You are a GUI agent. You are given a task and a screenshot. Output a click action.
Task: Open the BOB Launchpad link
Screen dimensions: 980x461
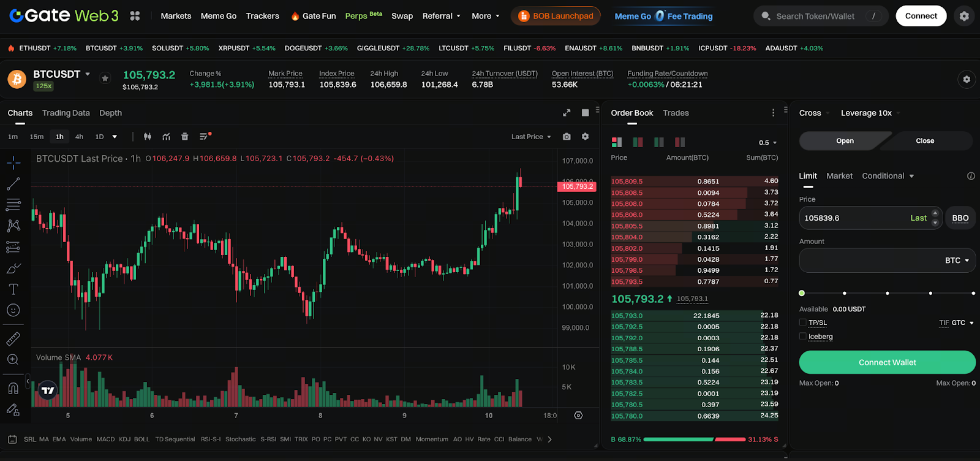(x=556, y=16)
